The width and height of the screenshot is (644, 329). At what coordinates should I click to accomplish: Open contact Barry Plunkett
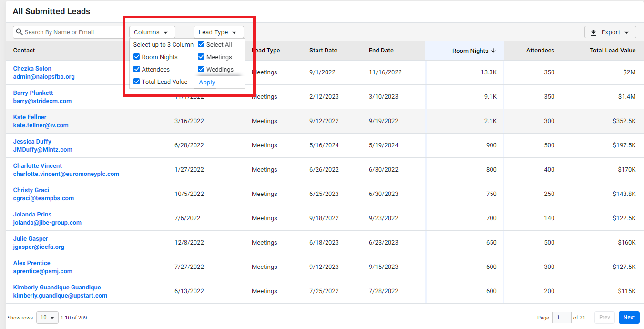click(33, 93)
